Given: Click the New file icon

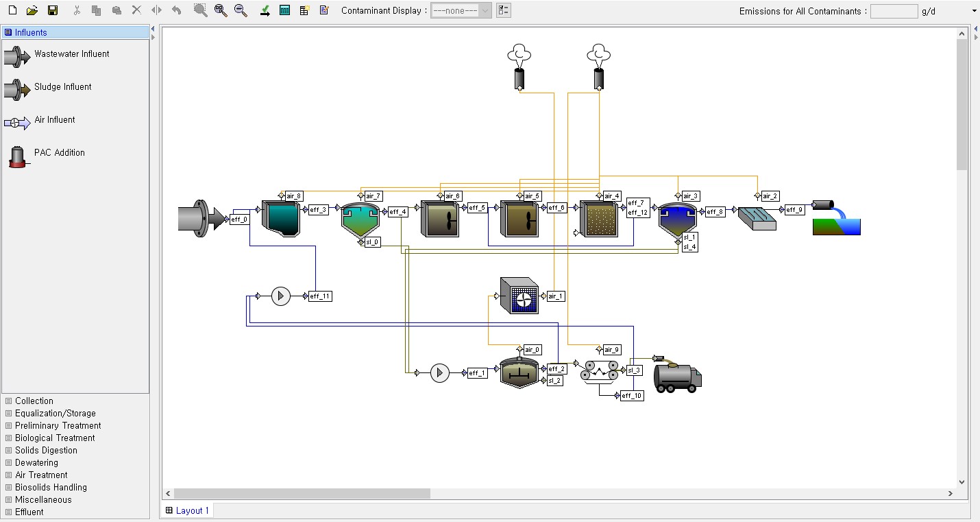Looking at the screenshot, I should point(12,10).
